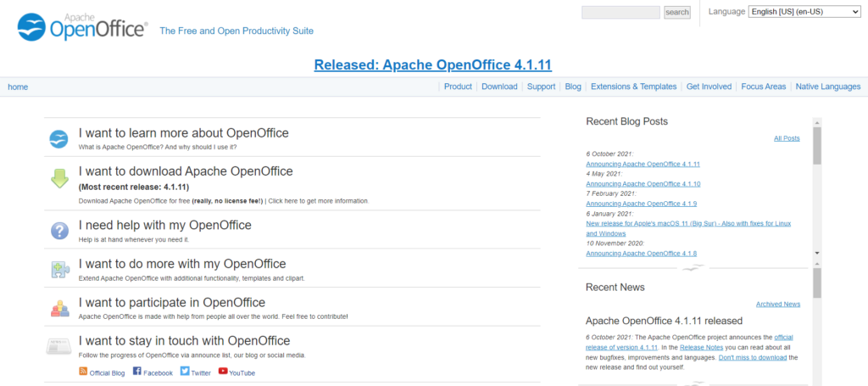Click the Twitter bird icon
Viewport: 868px width, 386px height.
tap(185, 371)
